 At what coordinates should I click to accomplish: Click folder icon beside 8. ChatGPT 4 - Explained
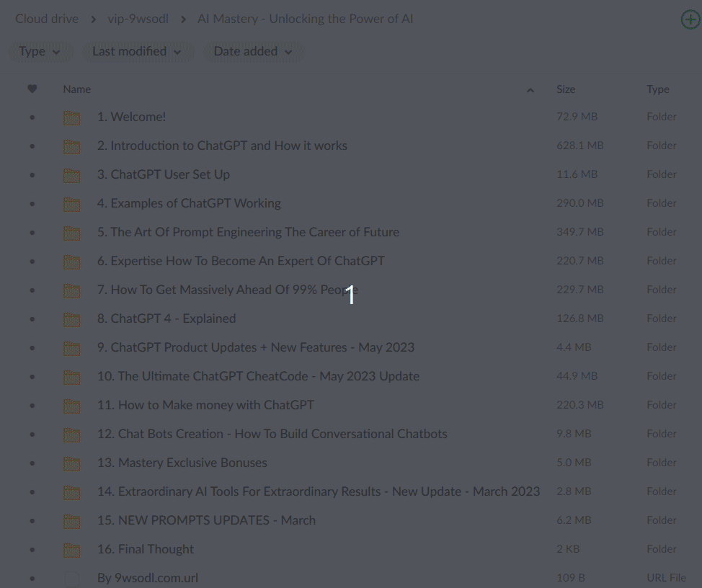click(x=71, y=319)
